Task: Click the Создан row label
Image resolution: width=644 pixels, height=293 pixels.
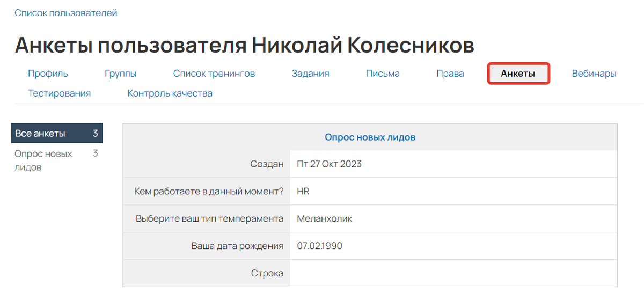Action: 267,164
